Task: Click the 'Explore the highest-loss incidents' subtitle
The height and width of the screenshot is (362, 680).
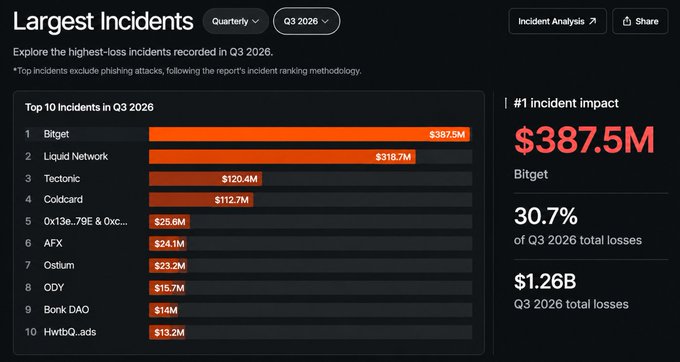Action: click(x=144, y=52)
